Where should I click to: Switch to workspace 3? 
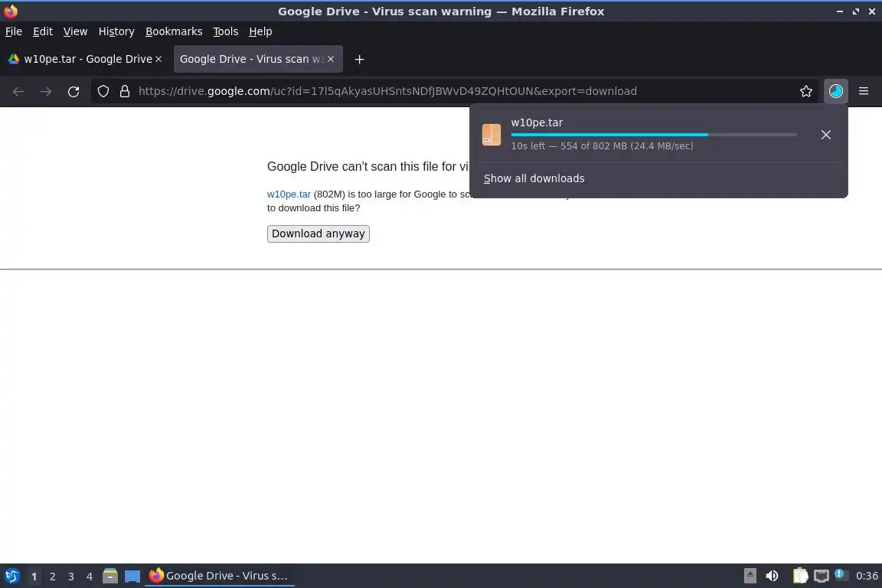(x=71, y=577)
